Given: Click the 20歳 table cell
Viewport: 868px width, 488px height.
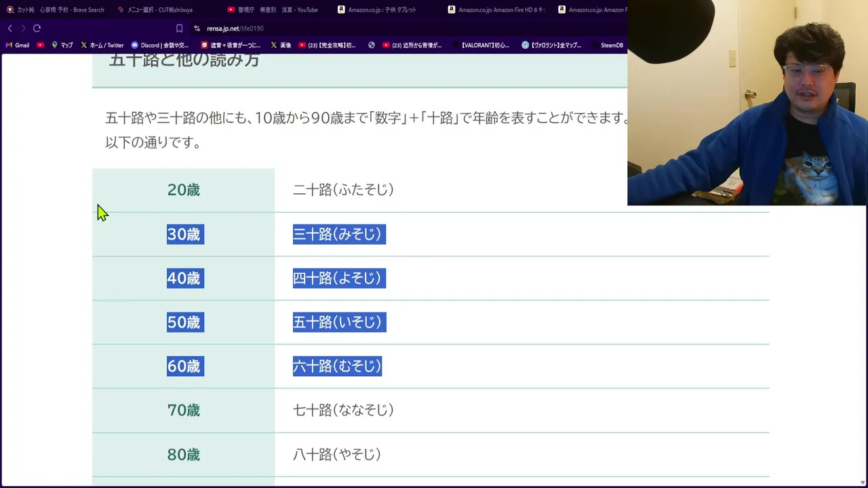Looking at the screenshot, I should 184,190.
